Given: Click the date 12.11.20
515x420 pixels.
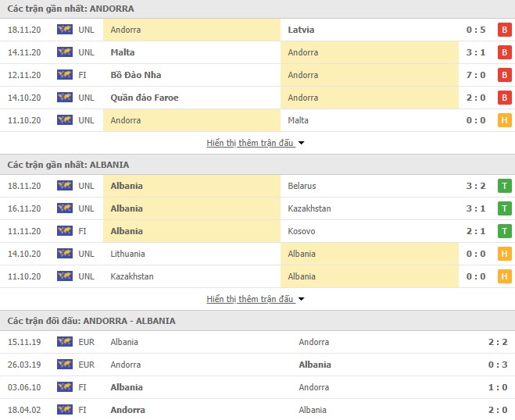Looking at the screenshot, I should pos(24,75).
